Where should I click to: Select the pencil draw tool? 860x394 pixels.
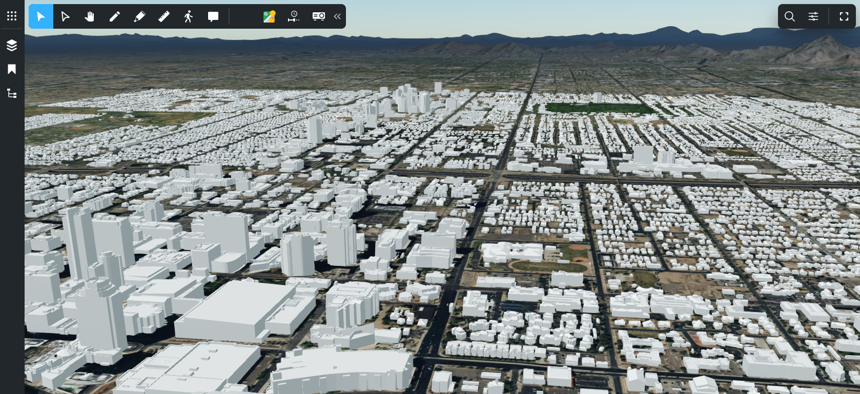[114, 16]
